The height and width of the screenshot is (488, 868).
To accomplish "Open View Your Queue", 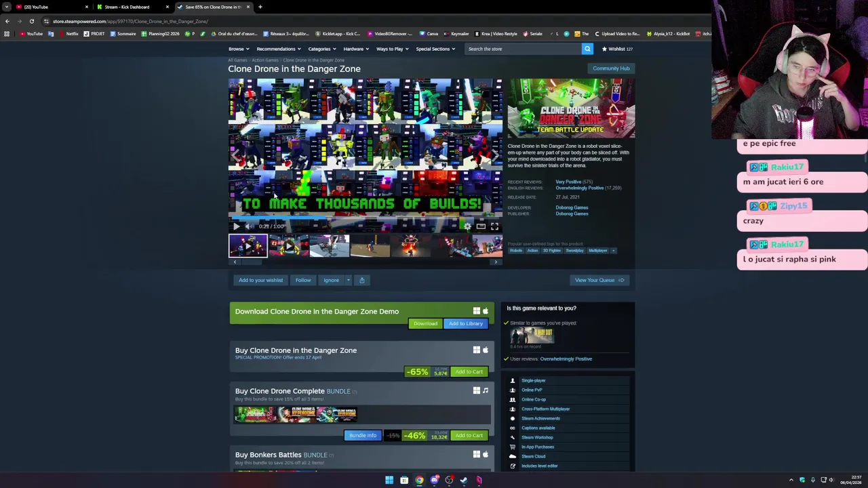I will click(599, 280).
